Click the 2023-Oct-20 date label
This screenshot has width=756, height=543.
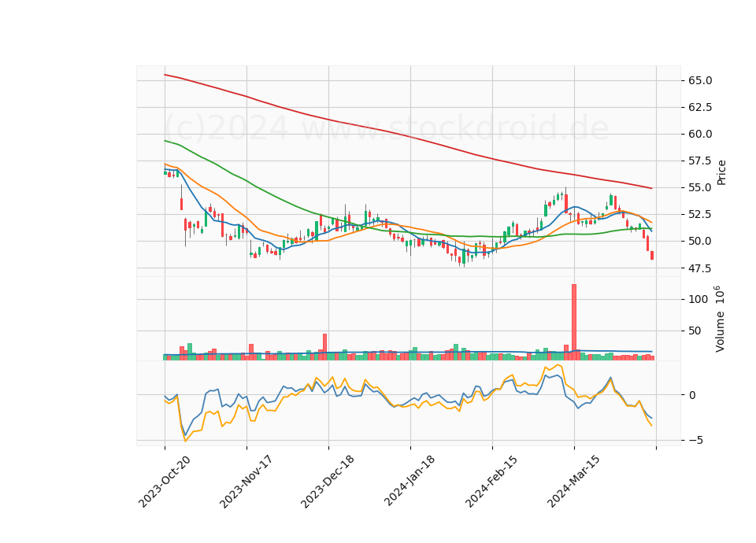coord(165,482)
